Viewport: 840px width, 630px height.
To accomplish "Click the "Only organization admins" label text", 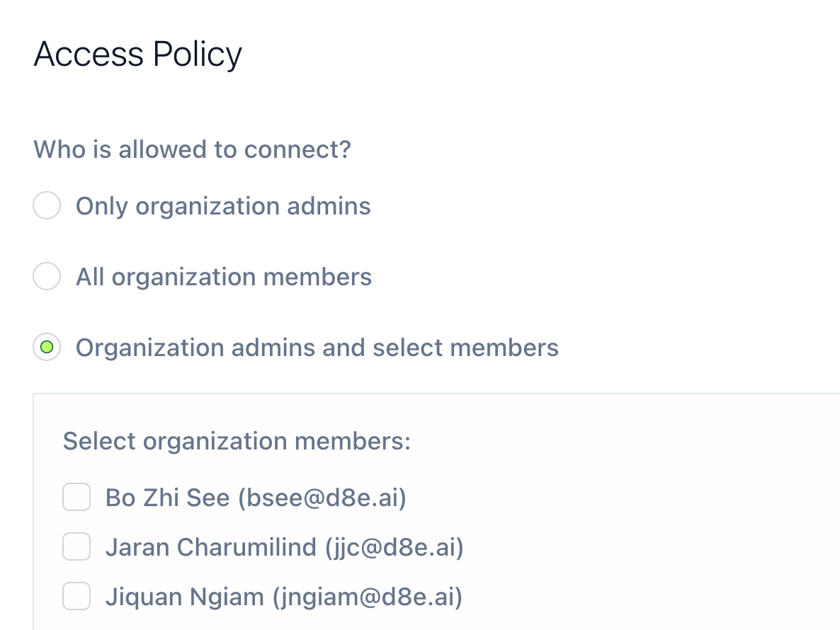I will [223, 206].
